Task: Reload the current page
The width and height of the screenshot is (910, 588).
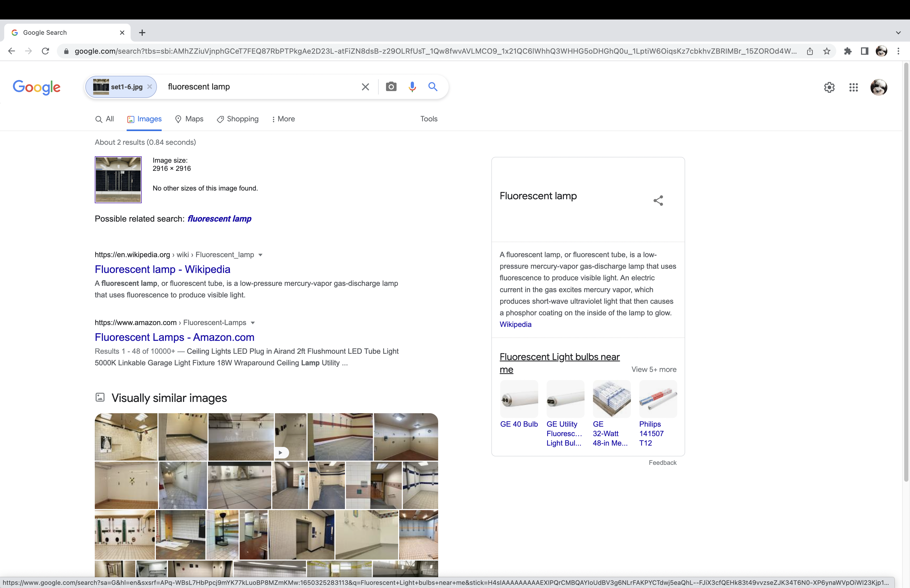Action: point(46,51)
